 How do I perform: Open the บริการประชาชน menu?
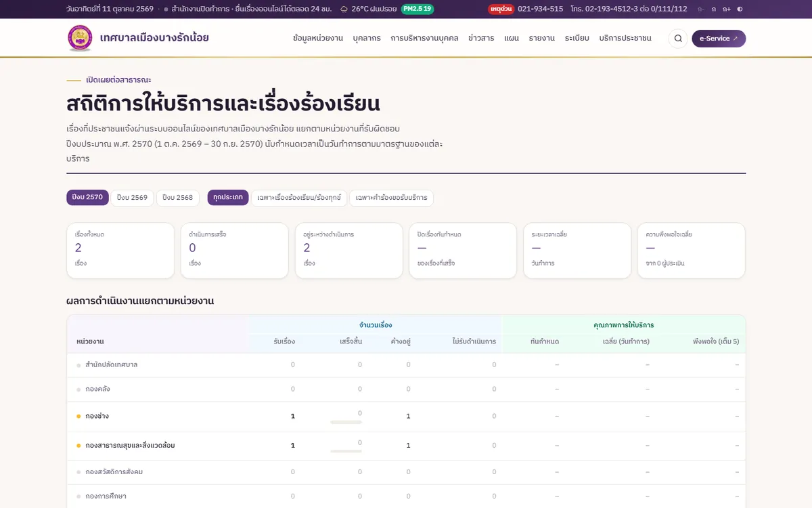[625, 38]
